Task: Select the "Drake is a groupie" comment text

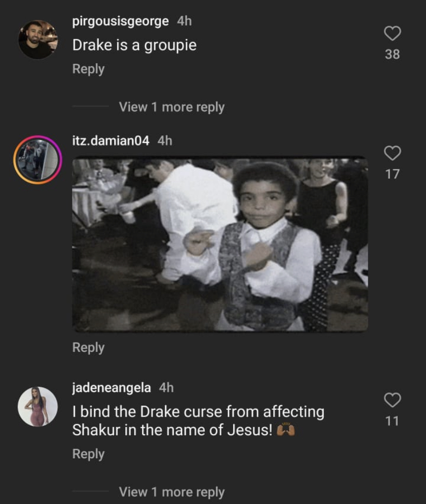Action: tap(134, 45)
